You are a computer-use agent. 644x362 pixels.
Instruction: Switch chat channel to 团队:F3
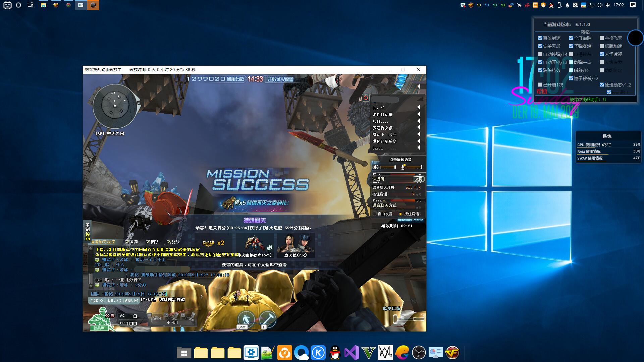(114, 301)
